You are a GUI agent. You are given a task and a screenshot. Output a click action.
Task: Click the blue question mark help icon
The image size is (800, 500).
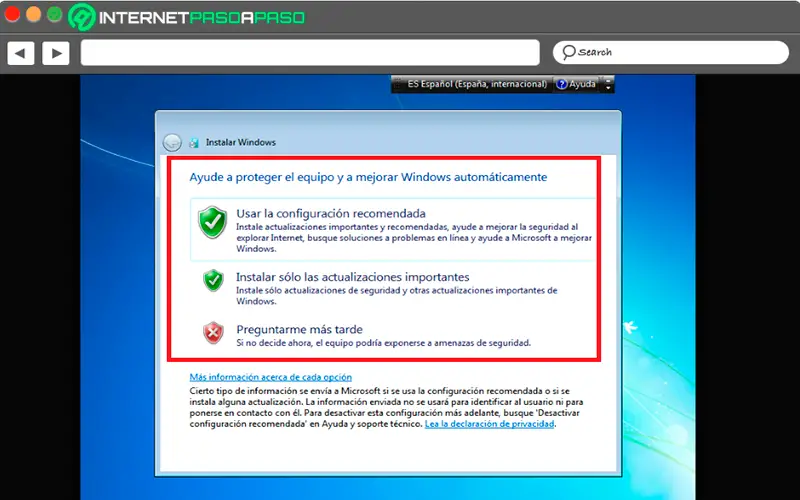click(x=562, y=84)
